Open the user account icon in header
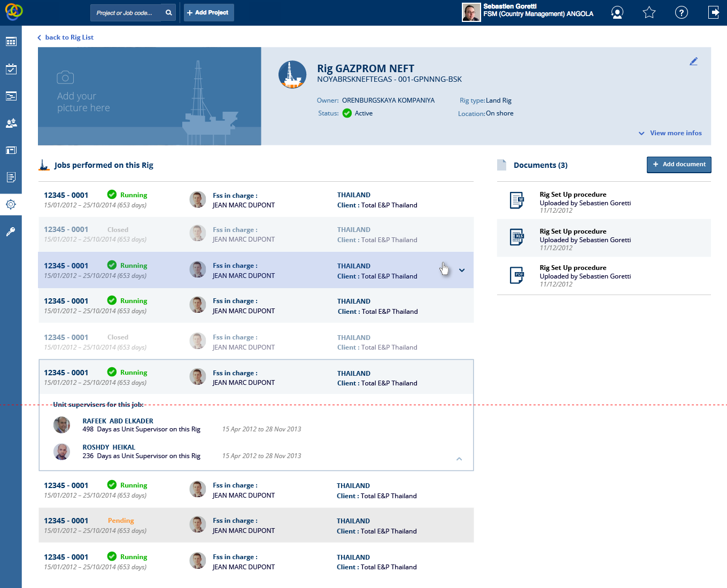This screenshot has width=727, height=588. click(x=617, y=12)
